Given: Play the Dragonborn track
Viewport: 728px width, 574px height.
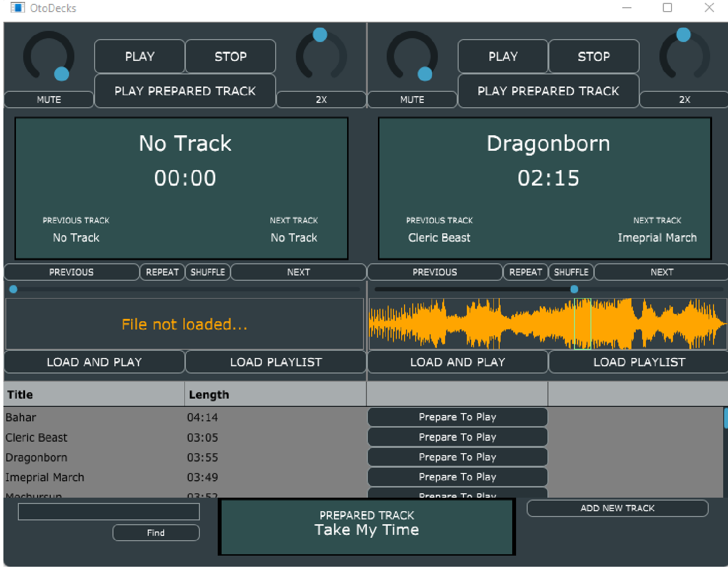Looking at the screenshot, I should [503, 57].
